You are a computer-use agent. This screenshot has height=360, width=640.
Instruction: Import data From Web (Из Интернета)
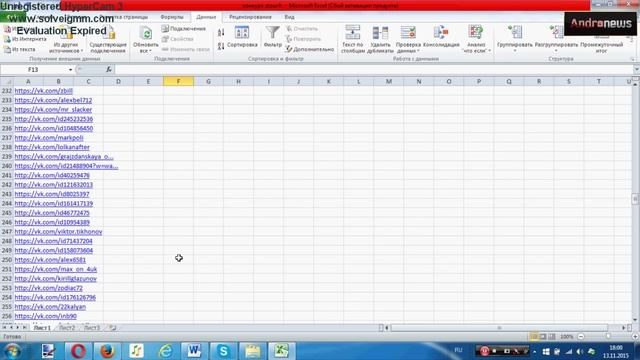pyautogui.click(x=25, y=39)
